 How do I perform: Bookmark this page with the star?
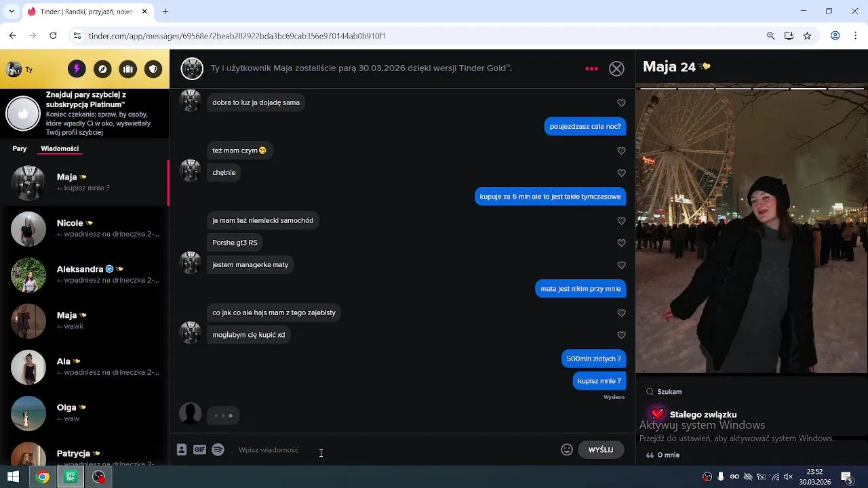click(x=807, y=36)
